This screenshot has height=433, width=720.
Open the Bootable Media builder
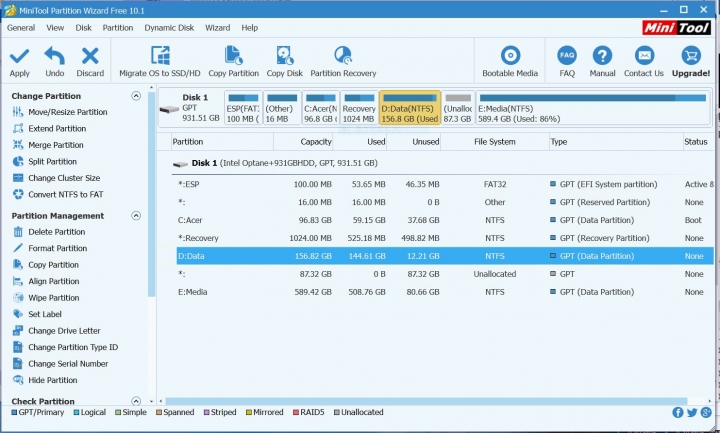510,62
